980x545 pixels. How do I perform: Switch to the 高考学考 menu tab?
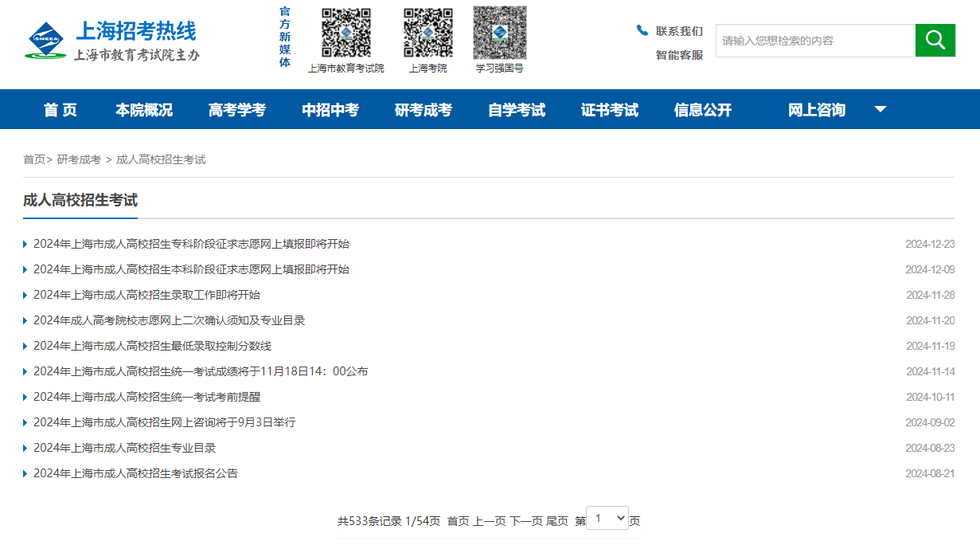click(237, 110)
